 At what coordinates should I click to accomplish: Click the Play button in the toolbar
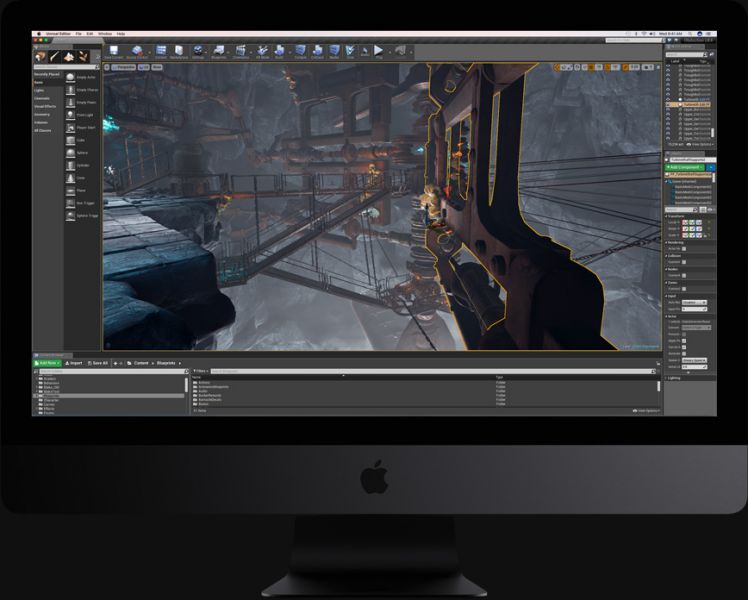tap(379, 50)
